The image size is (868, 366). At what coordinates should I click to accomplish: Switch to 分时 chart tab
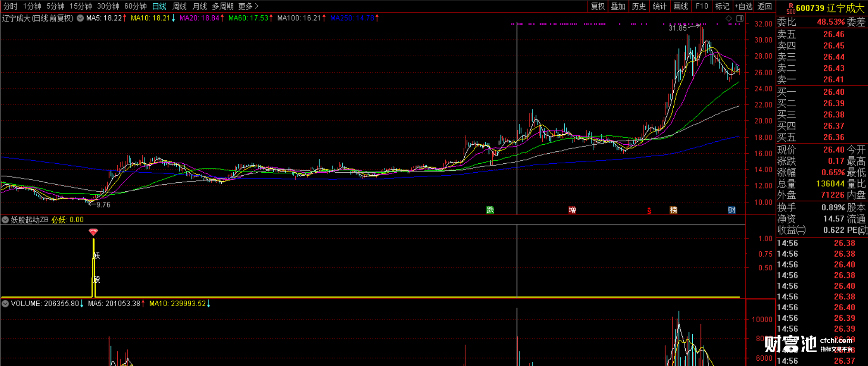[x=10, y=6]
